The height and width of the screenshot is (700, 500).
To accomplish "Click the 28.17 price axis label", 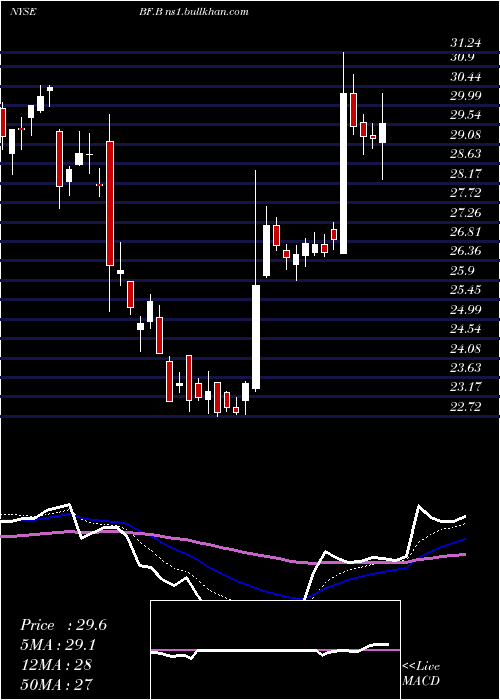I will pyautogui.click(x=465, y=174).
